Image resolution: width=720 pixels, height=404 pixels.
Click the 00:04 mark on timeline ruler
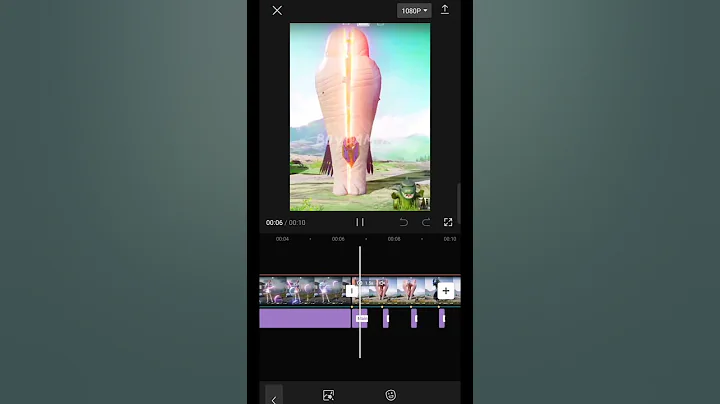pos(282,239)
